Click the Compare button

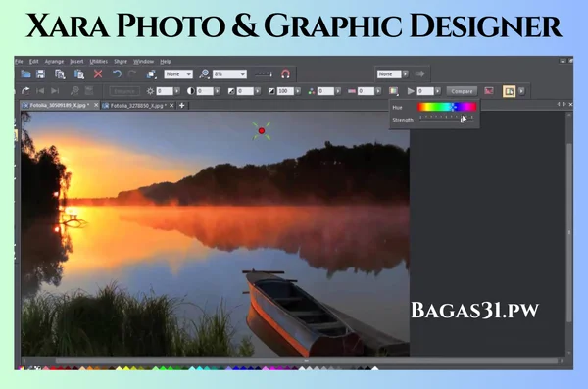[x=462, y=91]
